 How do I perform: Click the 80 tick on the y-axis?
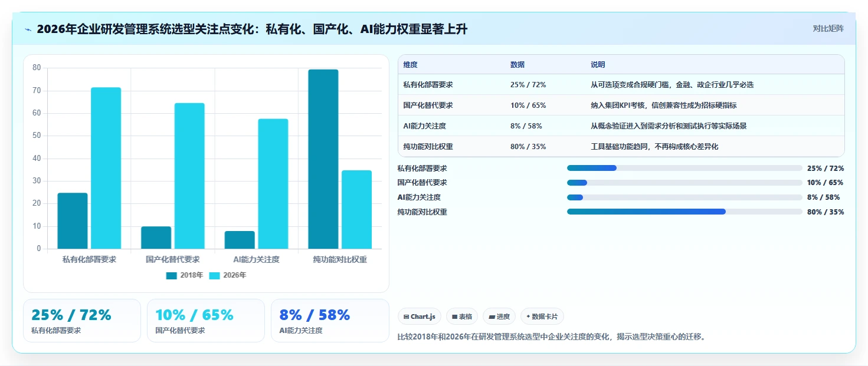[37, 68]
